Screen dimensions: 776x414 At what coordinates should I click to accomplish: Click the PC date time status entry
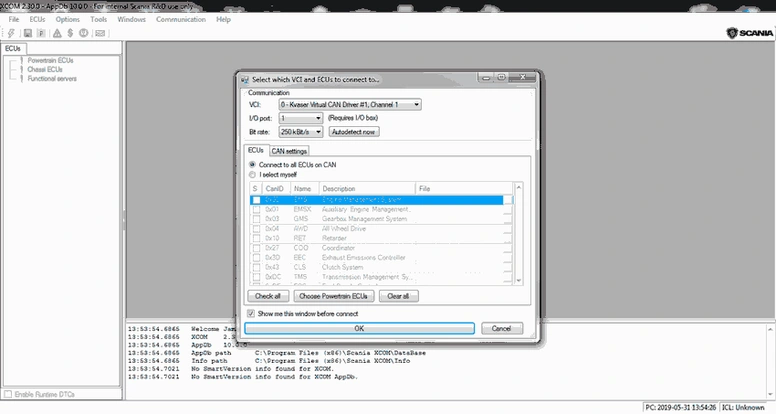coord(680,408)
